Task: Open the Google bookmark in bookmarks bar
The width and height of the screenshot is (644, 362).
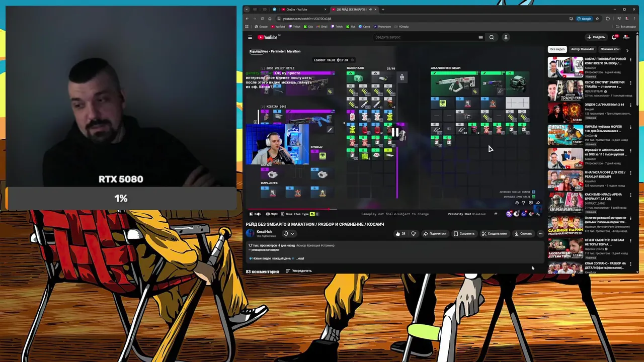Action: (261, 27)
